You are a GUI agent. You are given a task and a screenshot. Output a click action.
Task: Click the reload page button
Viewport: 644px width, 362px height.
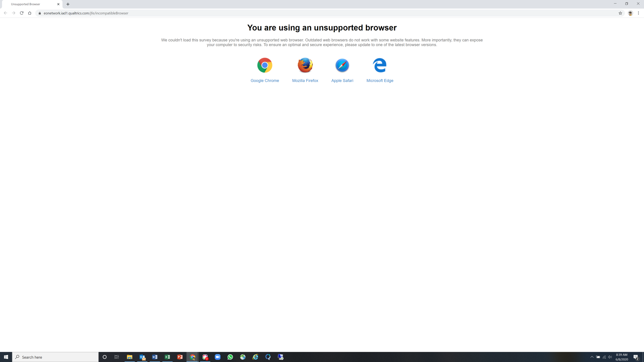pos(22,13)
